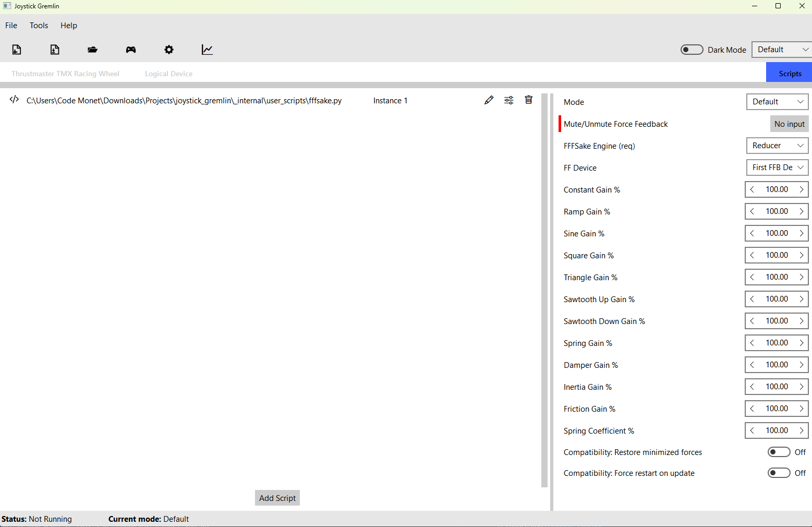Viewport: 812px width, 527px height.
Task: Open script configuration with the sliders icon
Action: click(x=508, y=100)
